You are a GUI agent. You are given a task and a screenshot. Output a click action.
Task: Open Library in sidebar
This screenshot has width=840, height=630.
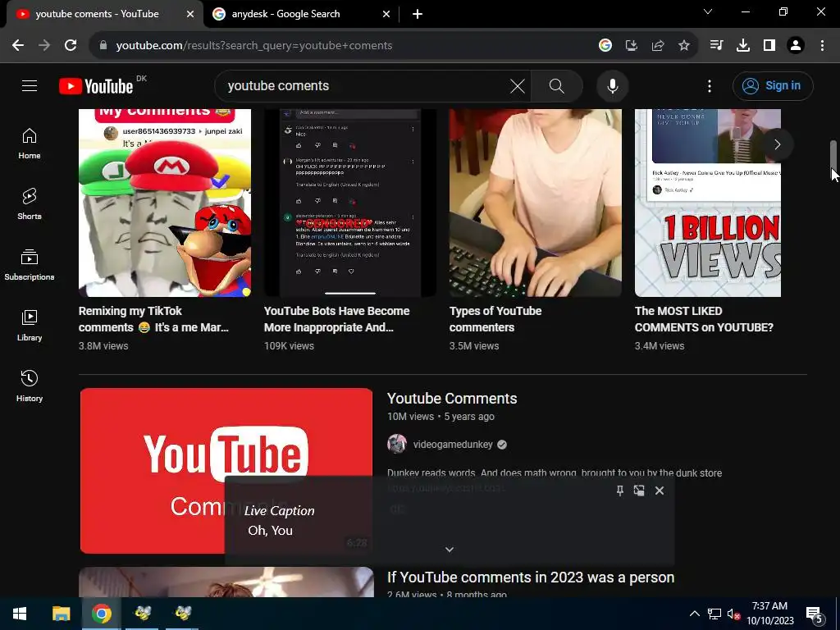click(30, 325)
